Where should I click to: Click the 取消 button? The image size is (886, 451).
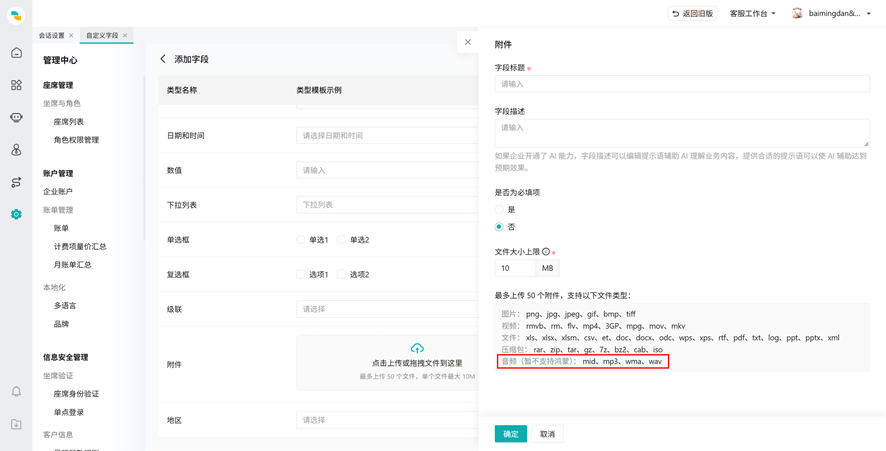pos(548,434)
